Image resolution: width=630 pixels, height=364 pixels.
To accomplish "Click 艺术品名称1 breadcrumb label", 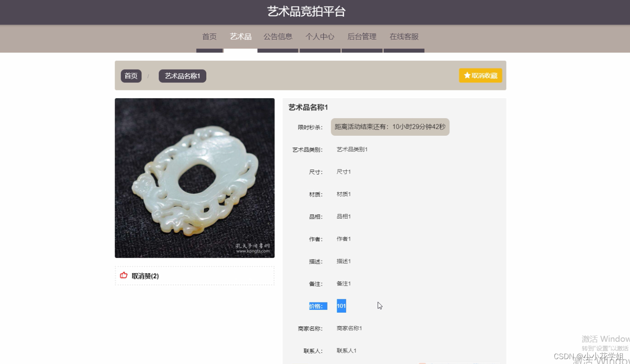I will tap(182, 76).
